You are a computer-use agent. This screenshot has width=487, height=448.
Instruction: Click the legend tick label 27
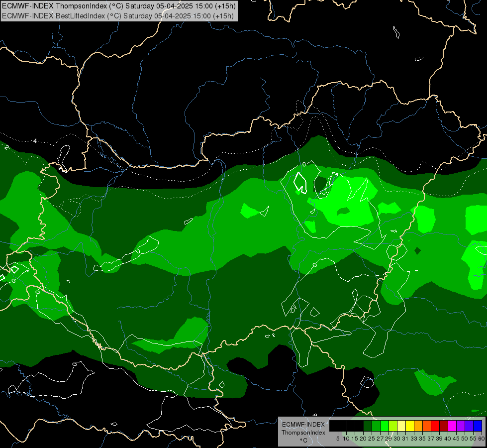click(380, 439)
